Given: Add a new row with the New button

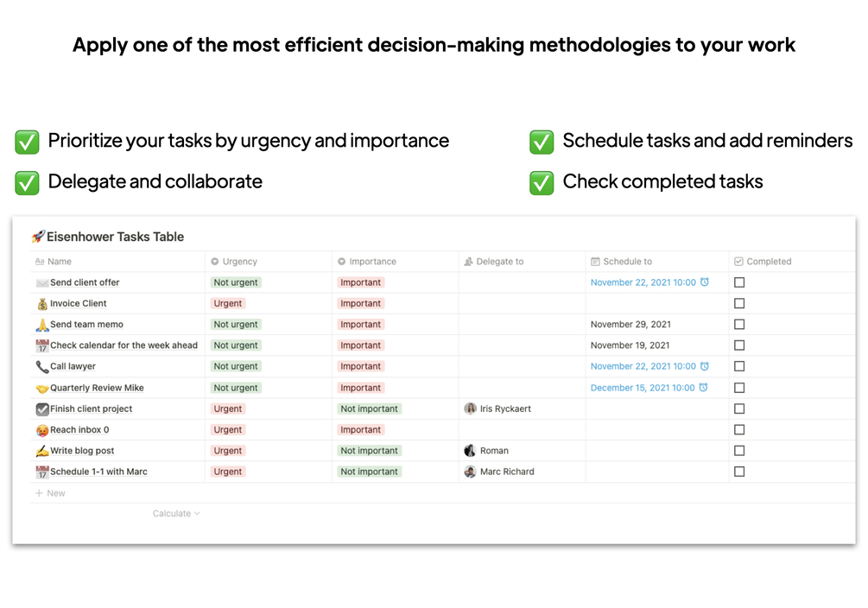Looking at the screenshot, I should pos(50,493).
